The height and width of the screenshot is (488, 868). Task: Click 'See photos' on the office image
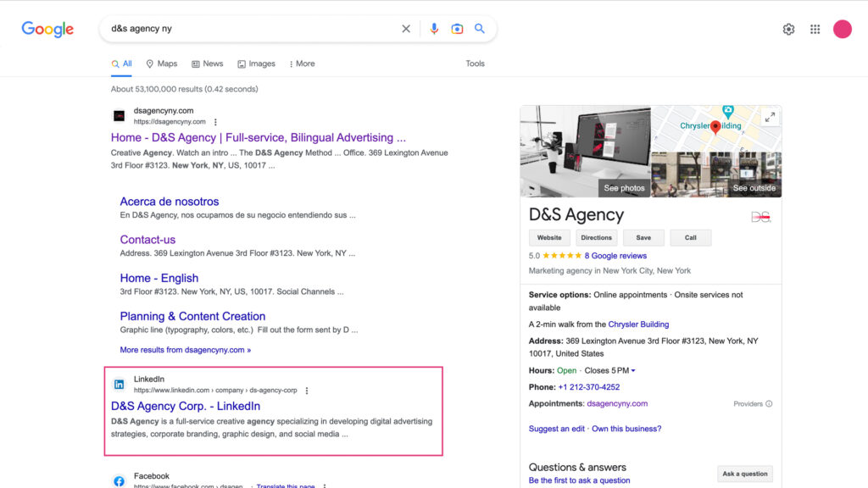point(624,188)
